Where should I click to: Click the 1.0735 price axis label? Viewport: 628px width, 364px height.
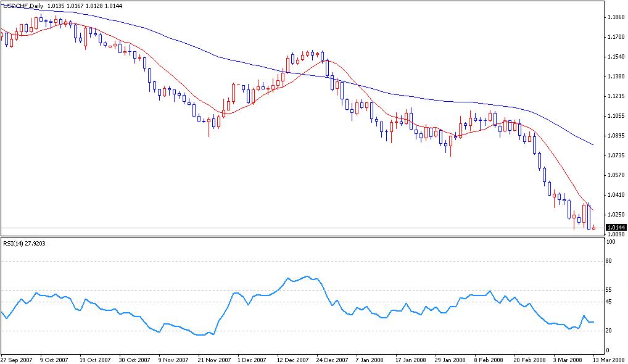(616, 155)
